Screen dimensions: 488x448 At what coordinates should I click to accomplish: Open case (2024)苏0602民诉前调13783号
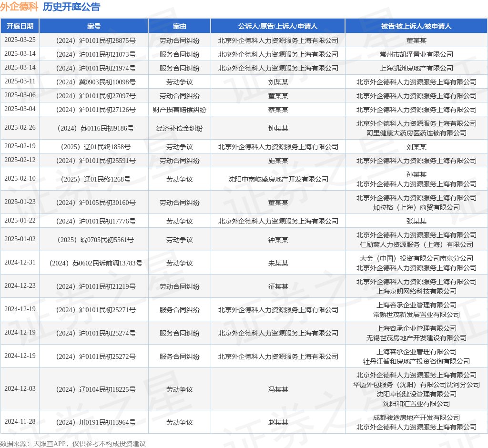[x=94, y=263]
